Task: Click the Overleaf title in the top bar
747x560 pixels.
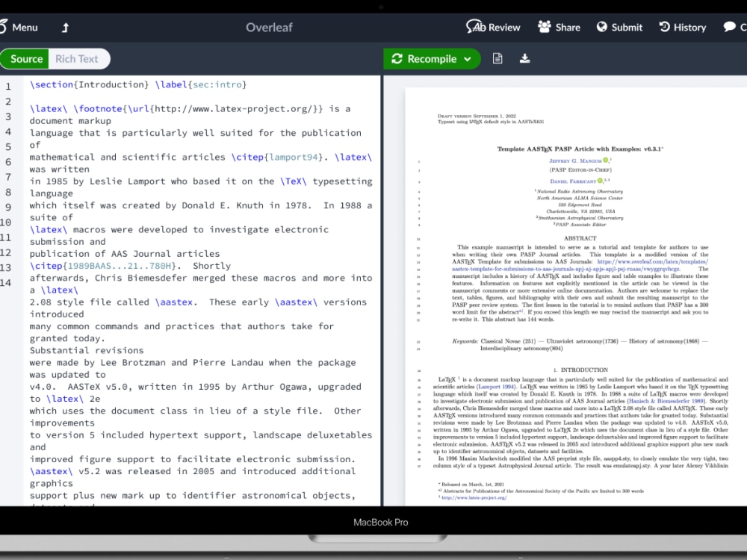Action: [269, 27]
